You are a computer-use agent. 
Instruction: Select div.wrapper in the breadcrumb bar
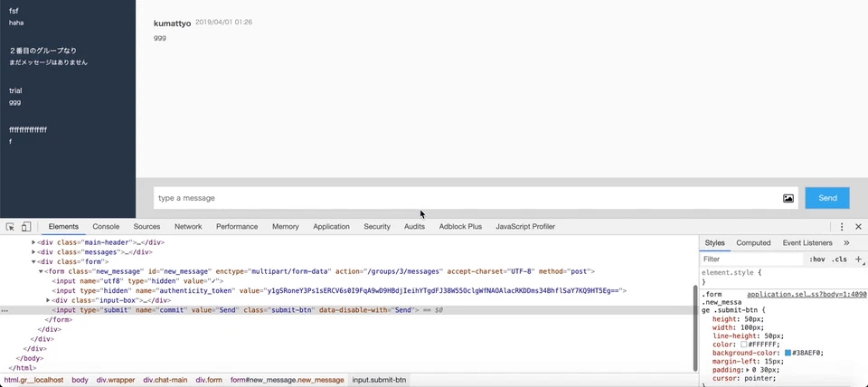(x=116, y=380)
